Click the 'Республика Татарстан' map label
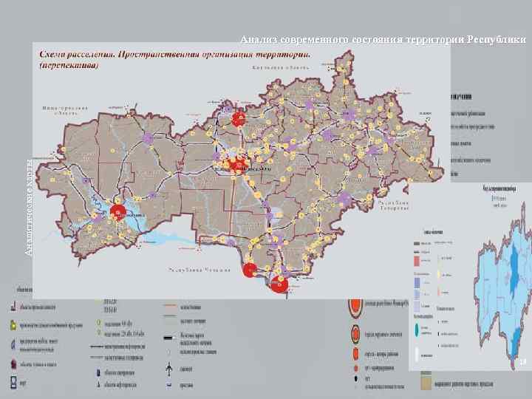Screen dimensions: 532x399 [x=395, y=205]
